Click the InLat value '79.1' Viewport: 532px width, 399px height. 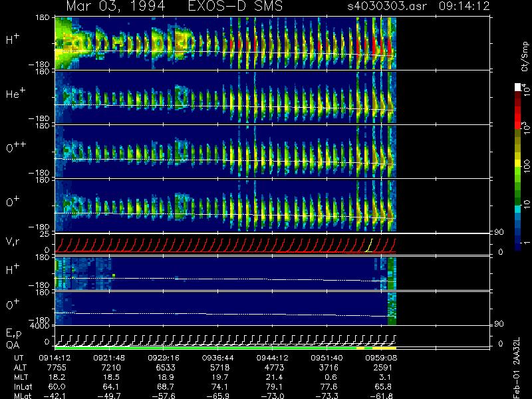[x=275, y=387]
